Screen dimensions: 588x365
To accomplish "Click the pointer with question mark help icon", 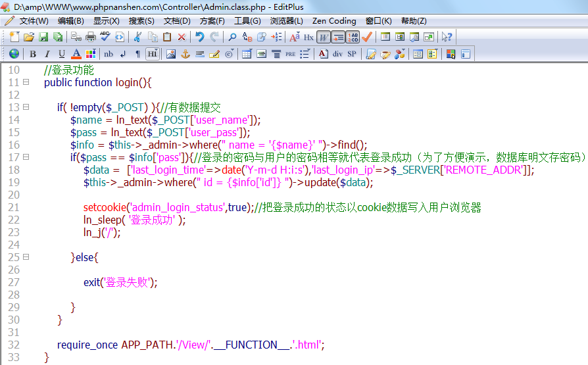I will click(x=447, y=37).
